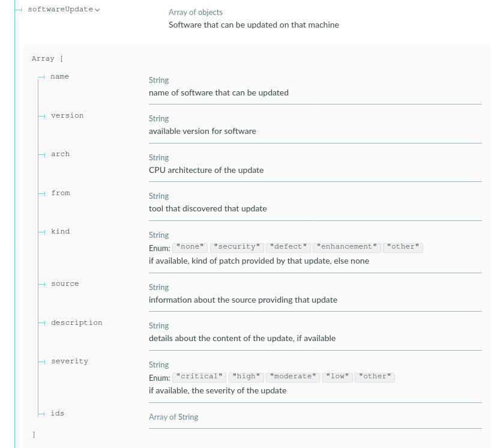Click the "Array of objects" type text
The image size is (497, 448).
(x=196, y=12)
